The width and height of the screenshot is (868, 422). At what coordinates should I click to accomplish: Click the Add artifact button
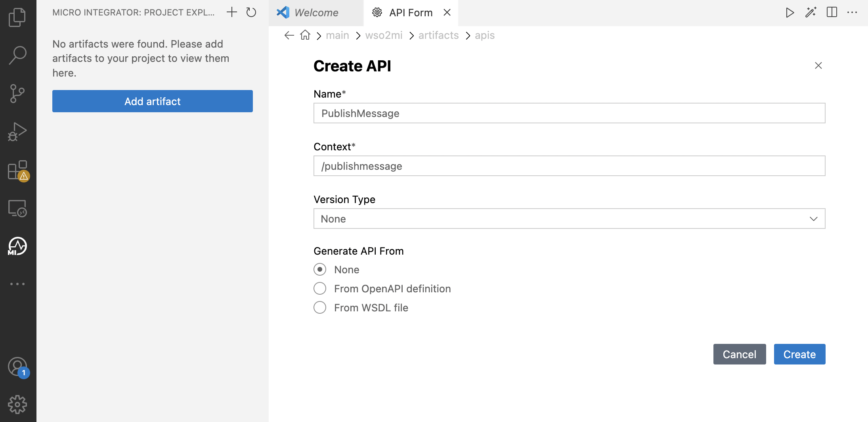pos(153,101)
